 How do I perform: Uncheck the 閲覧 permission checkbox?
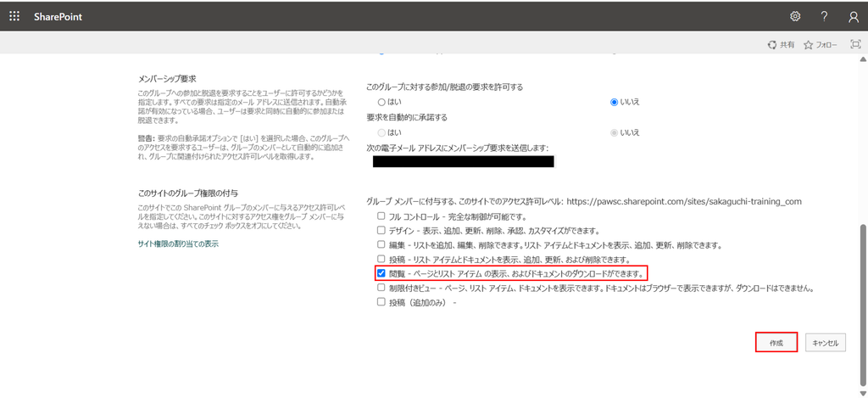[381, 273]
